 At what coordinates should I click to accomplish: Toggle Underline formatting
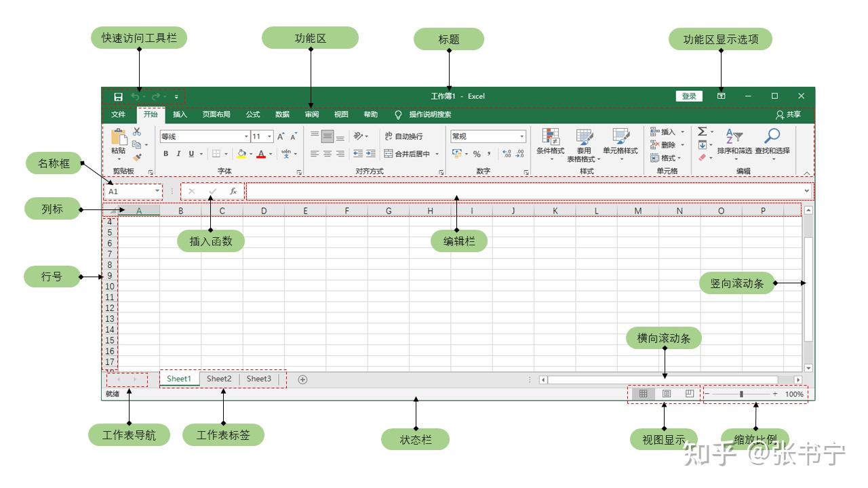pos(191,154)
